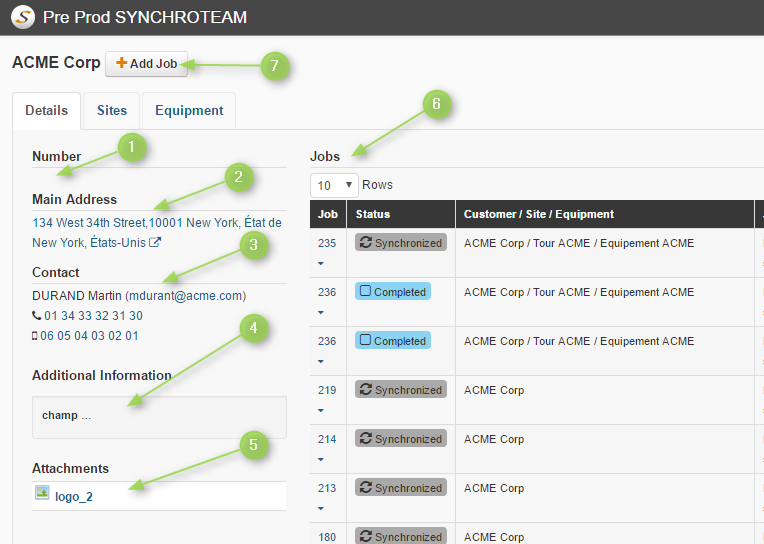Switch to the Details tab
Viewport: 764px width, 544px height.
[47, 111]
